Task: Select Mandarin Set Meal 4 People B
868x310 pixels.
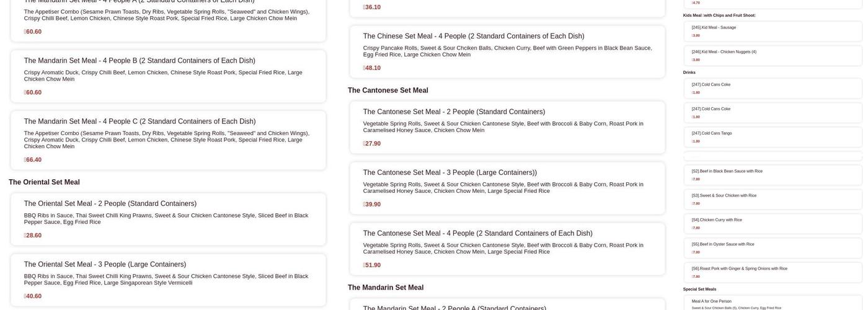Action: click(x=139, y=61)
